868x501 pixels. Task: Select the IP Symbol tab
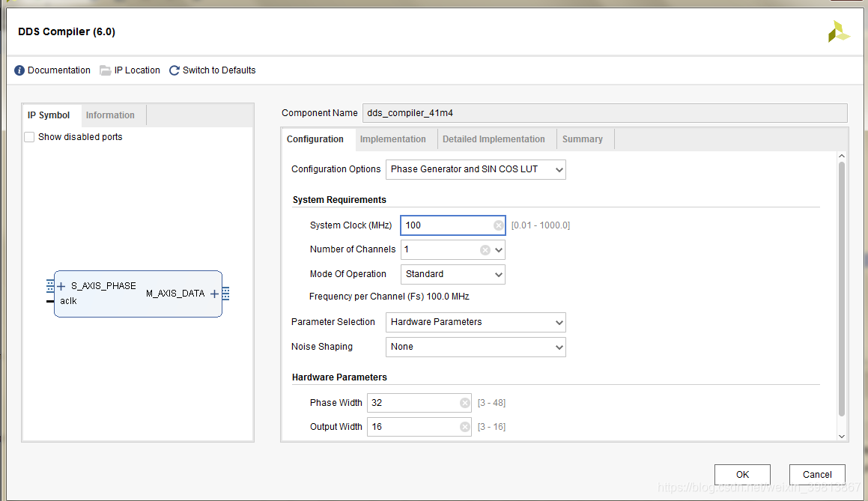pos(49,115)
